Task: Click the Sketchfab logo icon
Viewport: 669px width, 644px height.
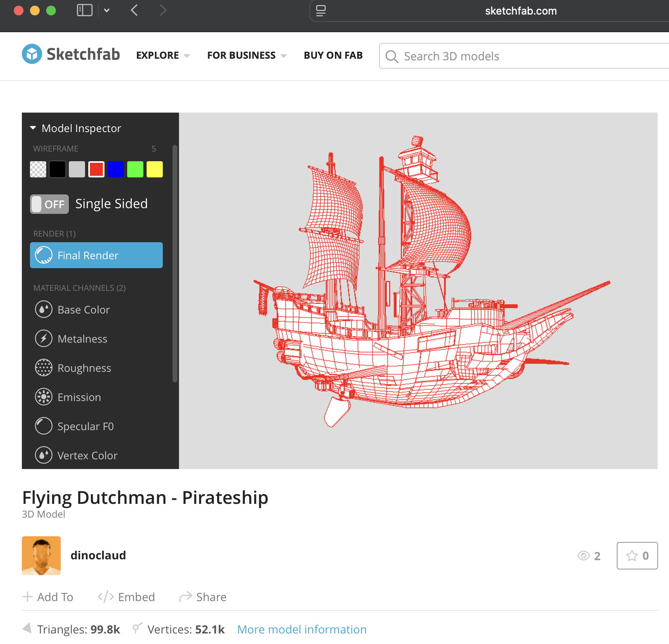Action: pyautogui.click(x=32, y=54)
